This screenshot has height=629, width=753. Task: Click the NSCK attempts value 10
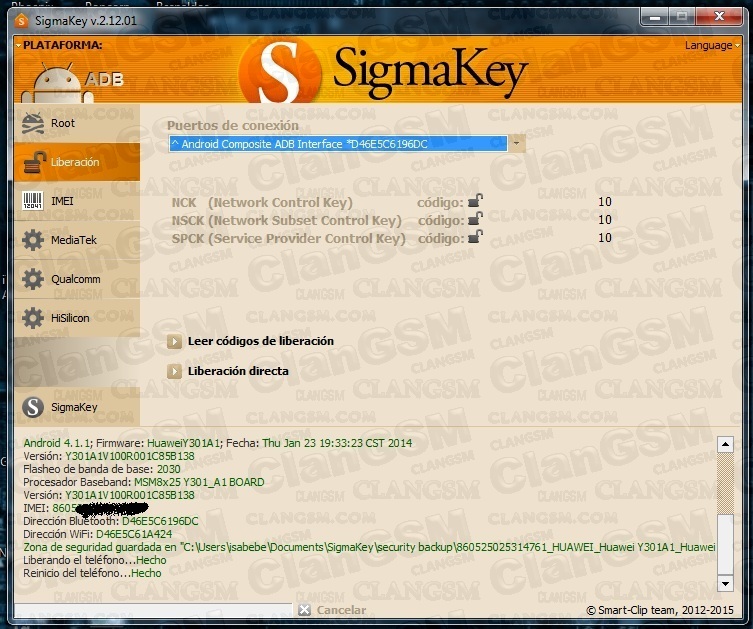605,219
